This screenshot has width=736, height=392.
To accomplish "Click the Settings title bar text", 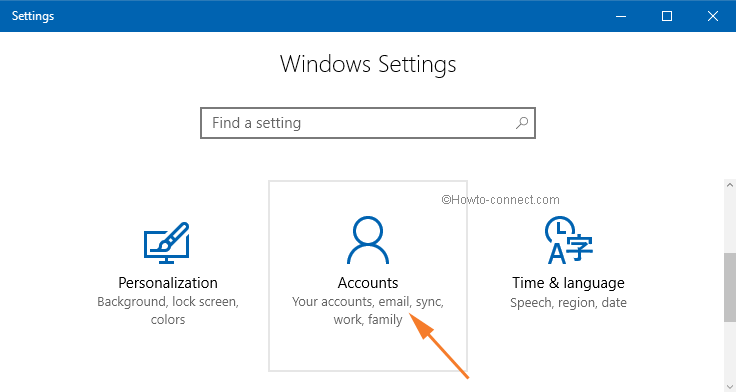I will pos(33,16).
